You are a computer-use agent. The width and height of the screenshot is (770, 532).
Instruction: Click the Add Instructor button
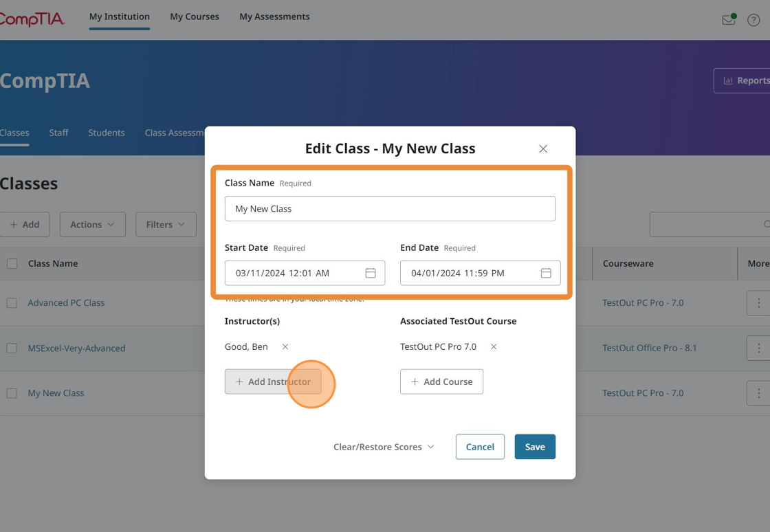[x=273, y=381]
